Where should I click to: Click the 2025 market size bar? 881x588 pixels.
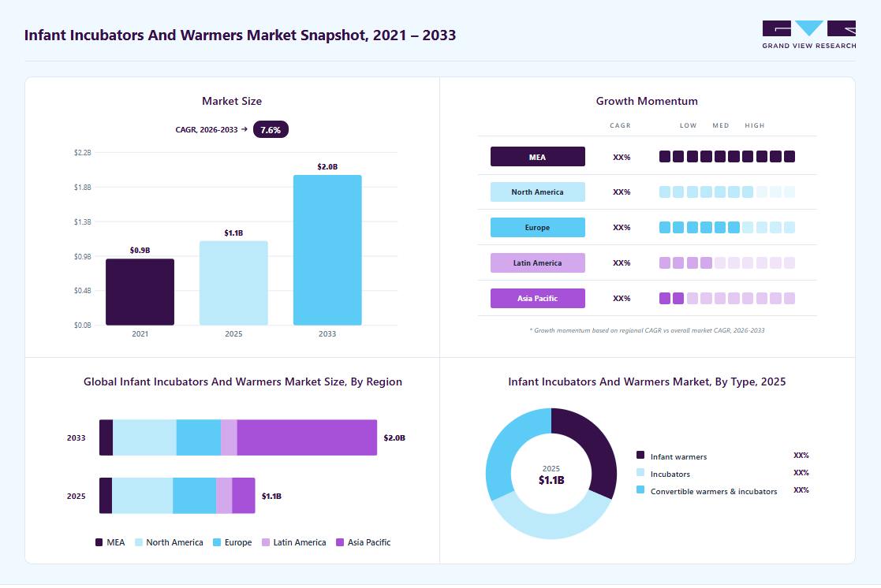pyautogui.click(x=233, y=283)
